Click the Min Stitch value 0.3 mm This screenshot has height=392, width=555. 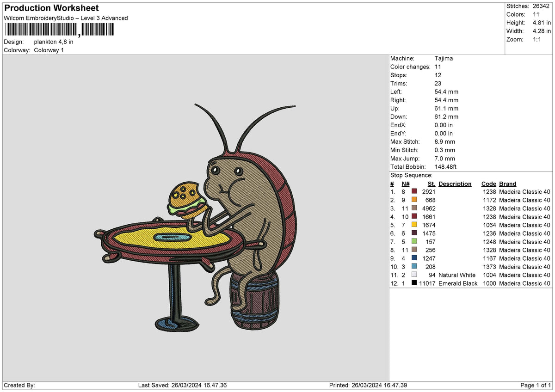click(445, 150)
